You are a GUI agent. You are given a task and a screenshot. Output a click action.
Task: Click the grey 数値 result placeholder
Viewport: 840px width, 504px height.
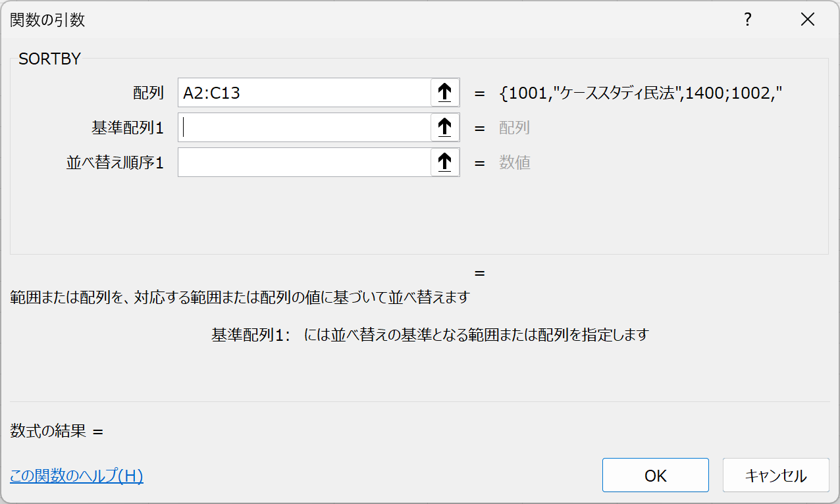(515, 163)
